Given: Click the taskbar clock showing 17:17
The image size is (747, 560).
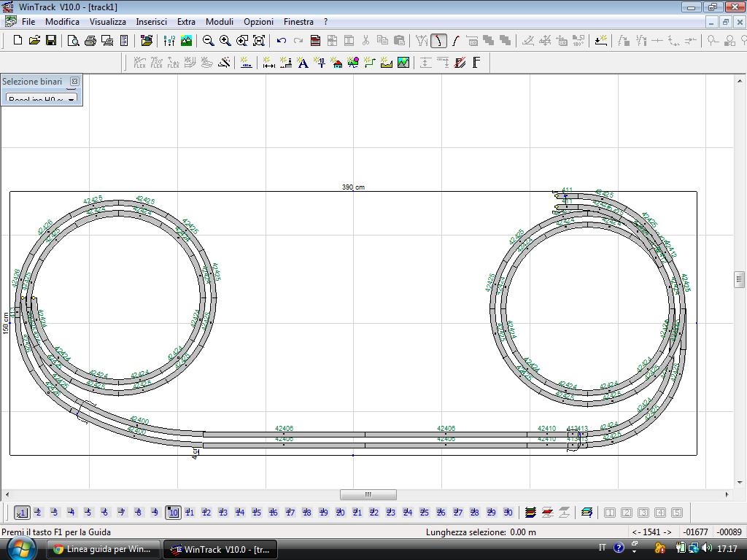Looking at the screenshot, I should pyautogui.click(x=727, y=548).
